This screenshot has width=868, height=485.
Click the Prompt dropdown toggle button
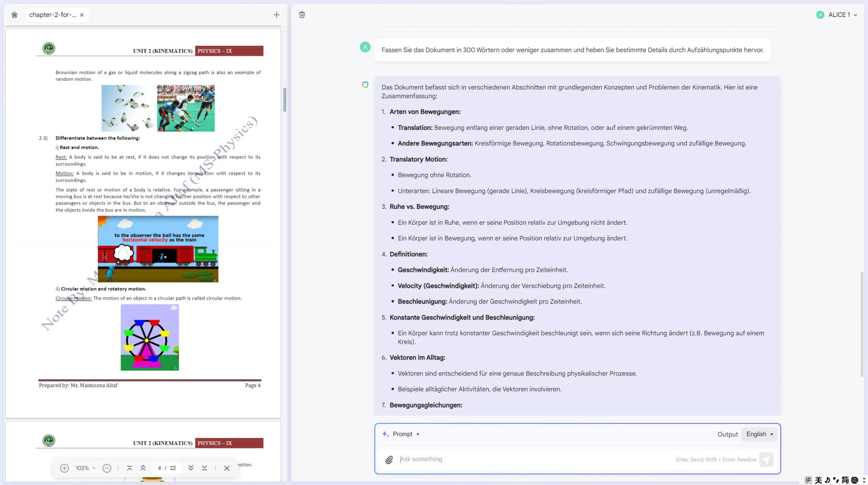(417, 434)
